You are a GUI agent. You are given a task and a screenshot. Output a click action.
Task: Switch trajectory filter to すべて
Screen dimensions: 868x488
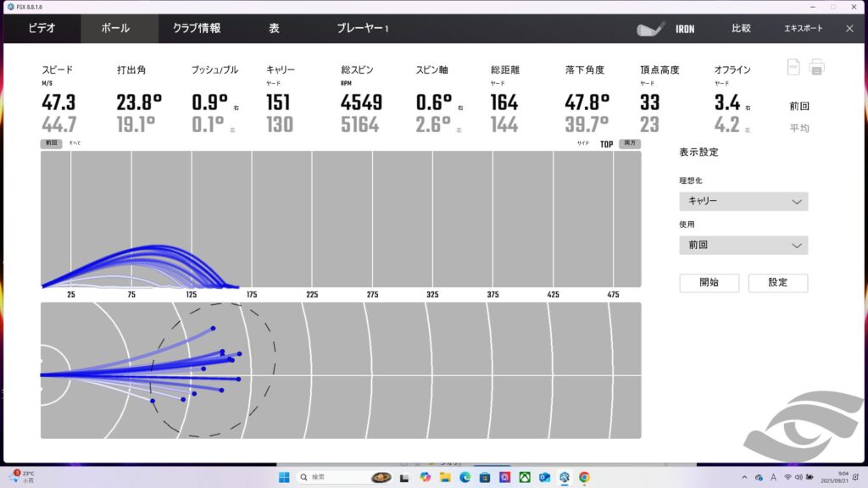click(x=75, y=143)
